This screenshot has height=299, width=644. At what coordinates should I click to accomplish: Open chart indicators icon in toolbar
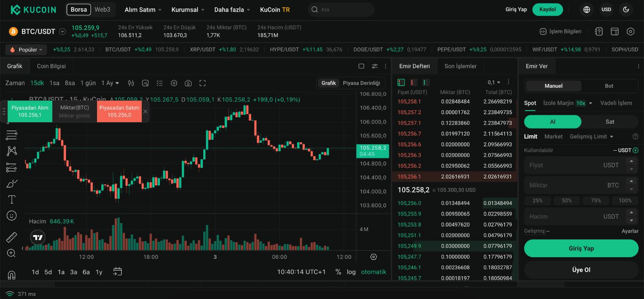click(x=145, y=83)
